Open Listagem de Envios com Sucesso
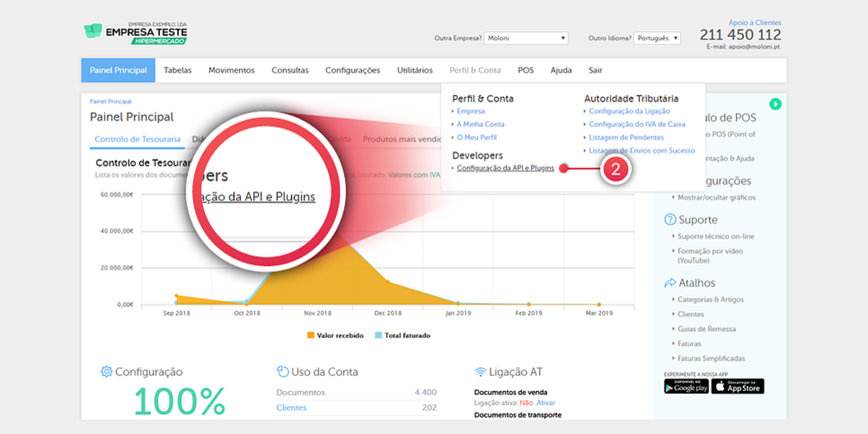 (642, 151)
